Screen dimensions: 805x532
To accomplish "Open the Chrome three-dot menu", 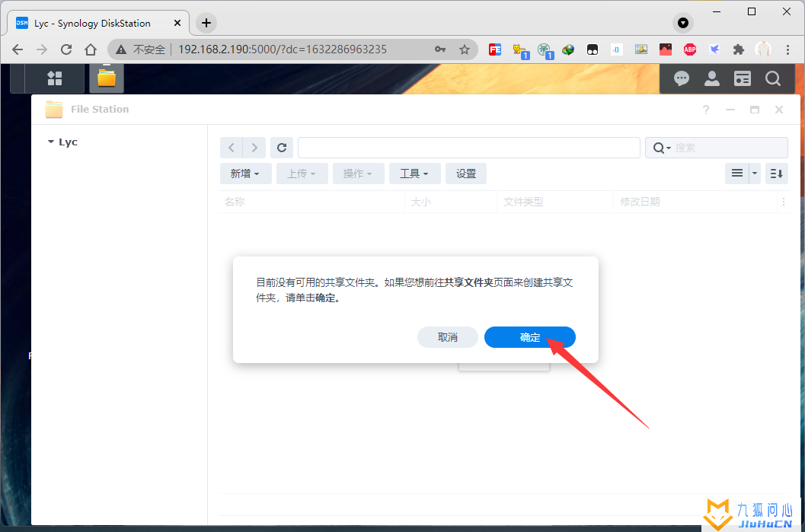I will coord(787,49).
